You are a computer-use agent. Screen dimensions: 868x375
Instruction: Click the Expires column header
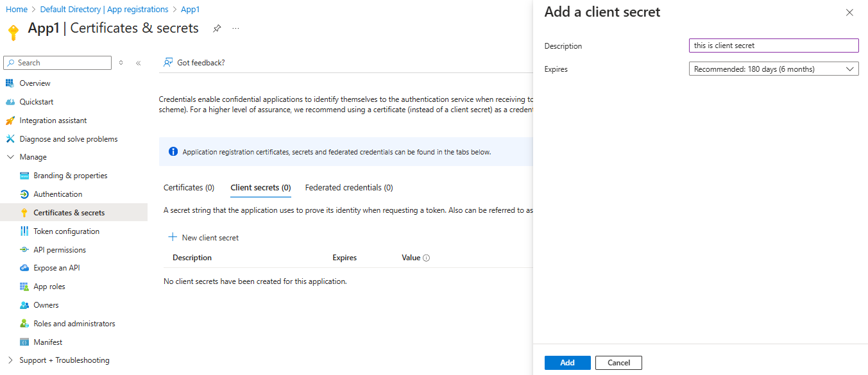pos(345,258)
